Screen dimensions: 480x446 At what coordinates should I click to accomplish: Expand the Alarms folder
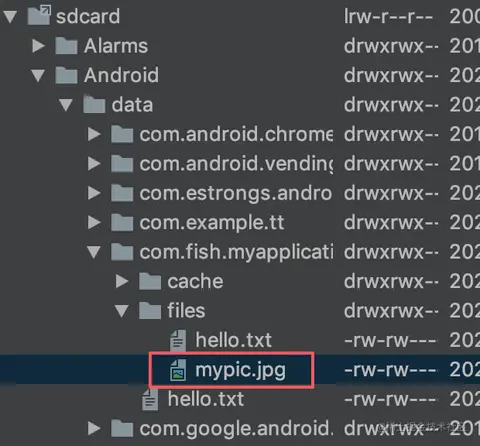(x=39, y=46)
